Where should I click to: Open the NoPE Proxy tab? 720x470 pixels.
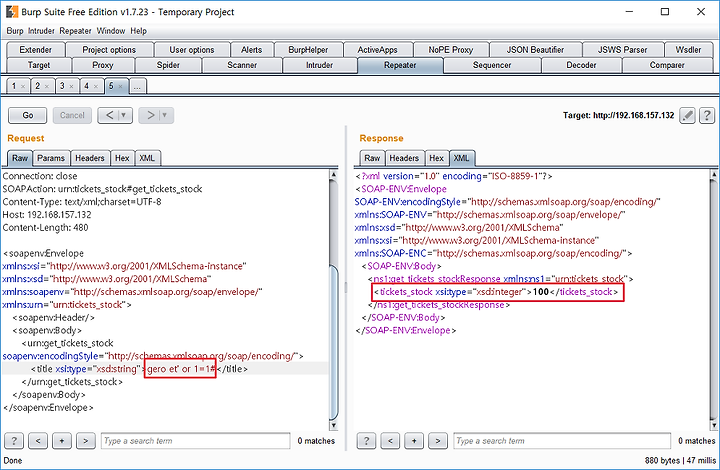click(x=451, y=50)
